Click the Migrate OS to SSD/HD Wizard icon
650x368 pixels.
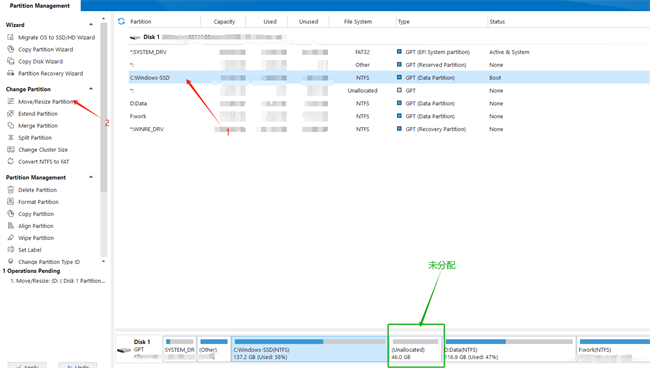point(11,37)
